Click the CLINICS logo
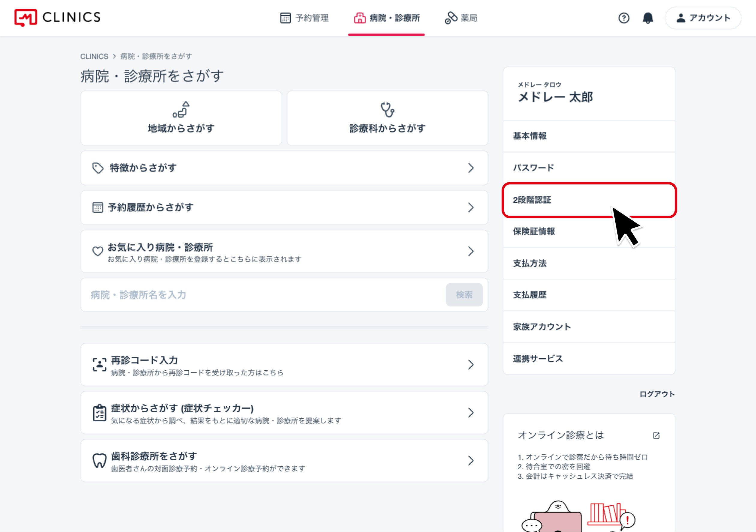 tap(58, 18)
